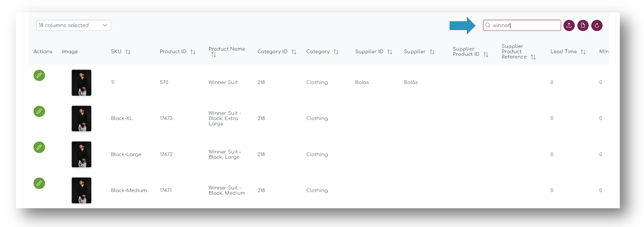Image resolution: width=644 pixels, height=227 pixels.
Task: Sort by Supplier ID column
Action: point(389,52)
